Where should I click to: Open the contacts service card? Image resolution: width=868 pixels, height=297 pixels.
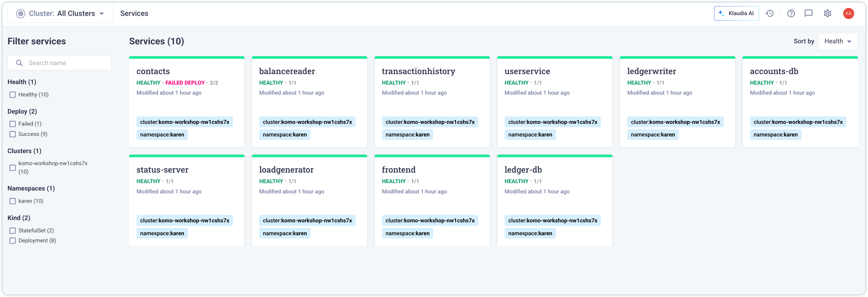[187, 102]
